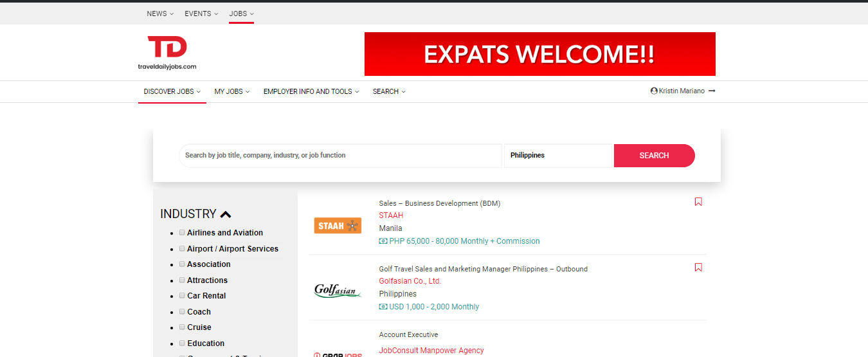
Task: Open Kristin Mariano user profile
Action: (678, 91)
